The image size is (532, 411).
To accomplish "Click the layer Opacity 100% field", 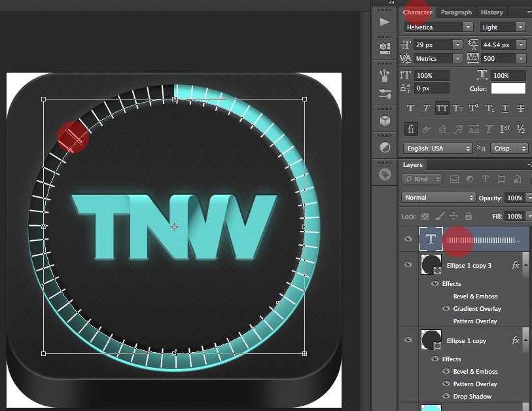I will point(514,198).
